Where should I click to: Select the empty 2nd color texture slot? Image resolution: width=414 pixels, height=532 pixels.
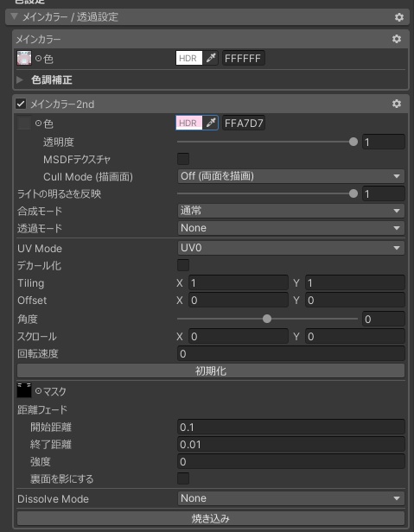[x=24, y=123]
